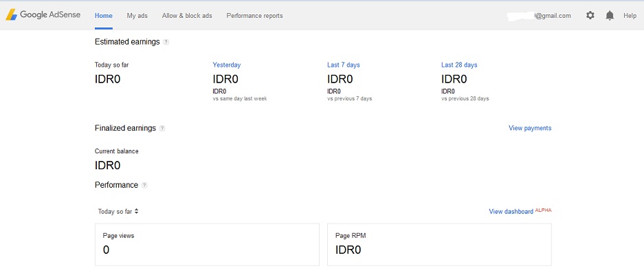This screenshot has height=273, width=644.
Task: Click the Page RPM card
Action: 439,245
